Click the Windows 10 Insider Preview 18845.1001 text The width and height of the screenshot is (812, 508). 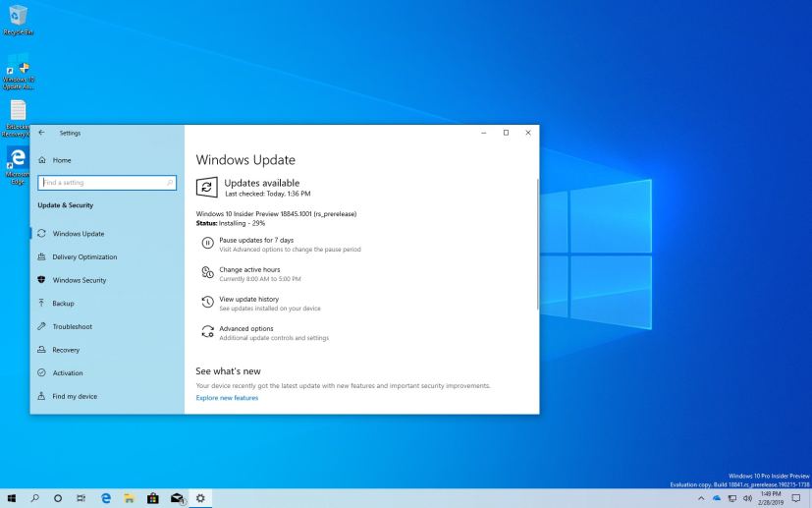[x=276, y=213]
